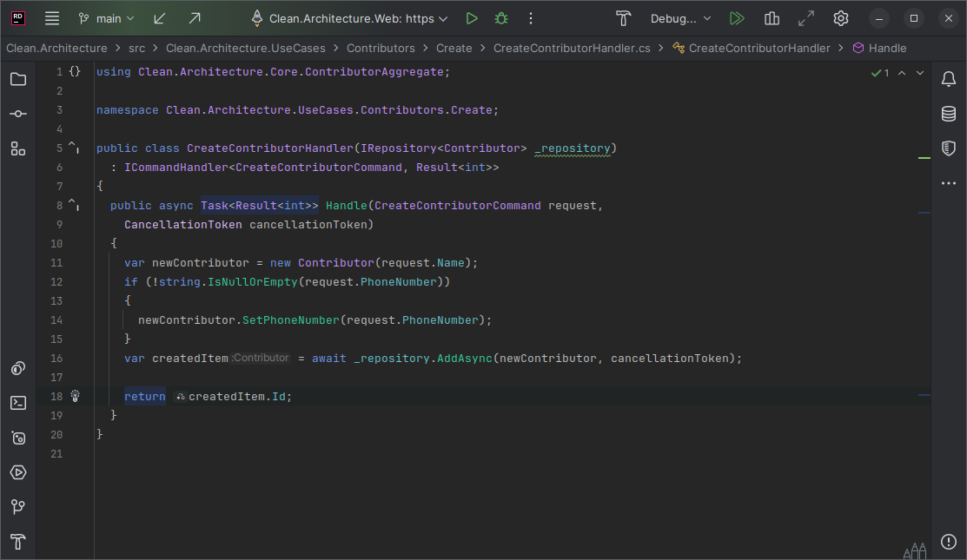The image size is (967, 560).
Task: Open the hamburger main menu
Action: [x=52, y=17]
